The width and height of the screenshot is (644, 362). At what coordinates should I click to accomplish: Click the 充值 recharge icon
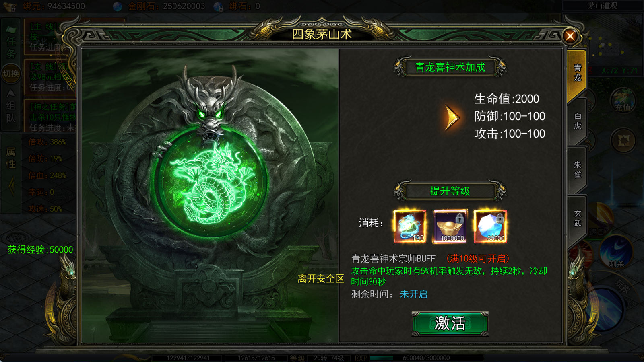623,101
